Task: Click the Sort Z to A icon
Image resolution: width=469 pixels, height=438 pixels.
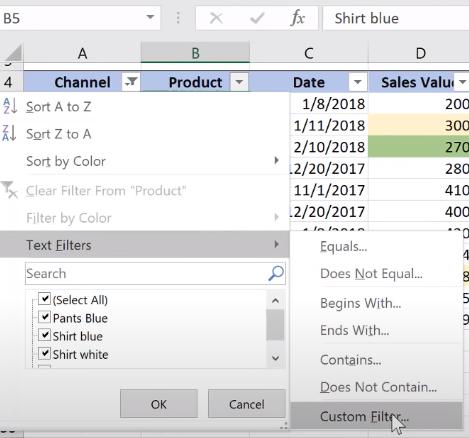Action: [9, 133]
